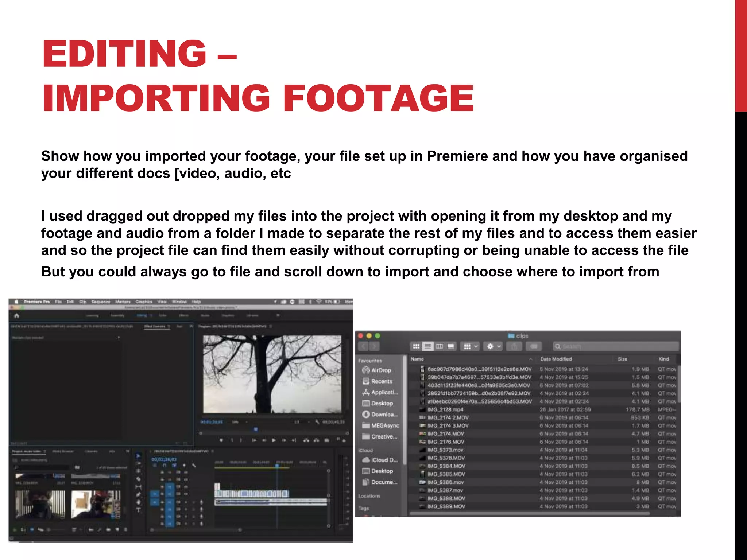Create a new bin in Project panel
The image size is (747, 560).
pyautogui.click(x=108, y=529)
